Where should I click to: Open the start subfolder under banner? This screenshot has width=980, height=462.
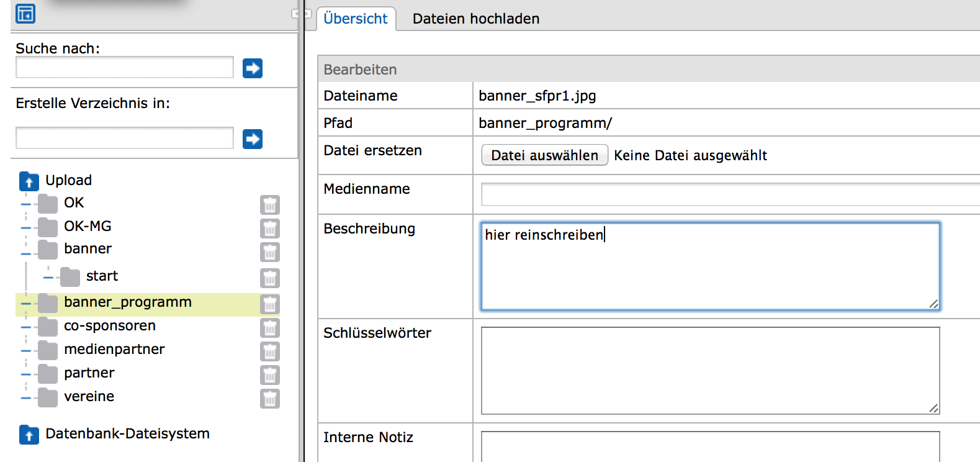point(102,276)
